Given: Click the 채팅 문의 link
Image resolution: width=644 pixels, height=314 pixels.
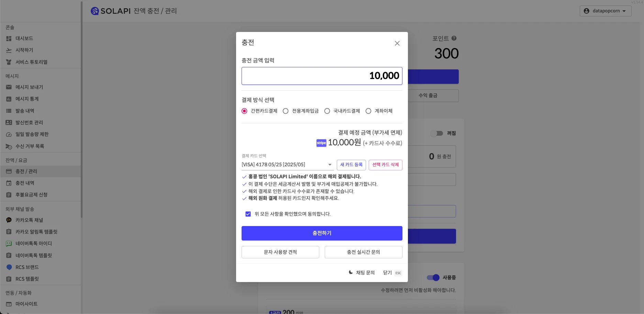Looking at the screenshot, I should pyautogui.click(x=362, y=272).
